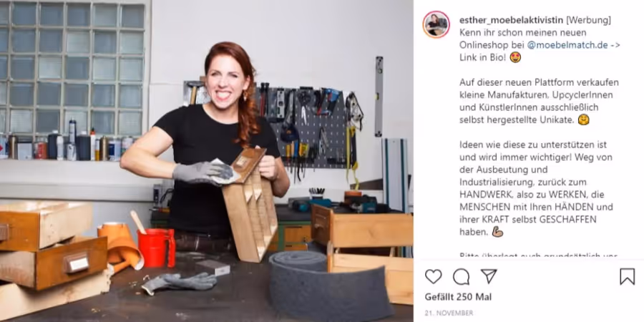Click the 21. November post date
The image size is (644, 322).
click(x=449, y=313)
